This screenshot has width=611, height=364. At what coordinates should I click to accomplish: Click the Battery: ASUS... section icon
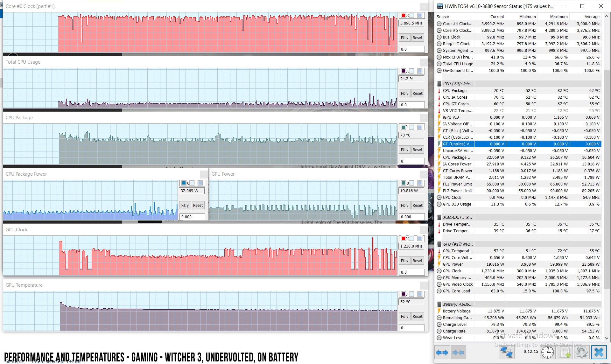pos(439,304)
